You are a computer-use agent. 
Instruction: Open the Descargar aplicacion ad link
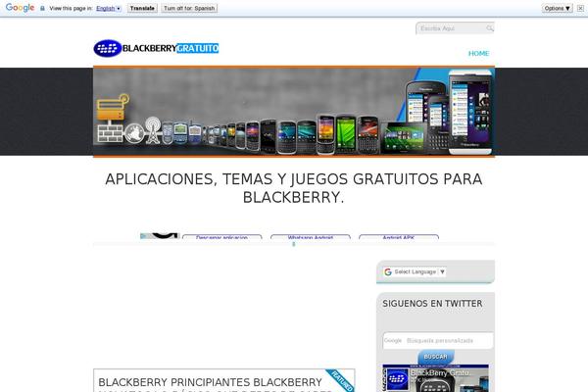click(x=222, y=237)
